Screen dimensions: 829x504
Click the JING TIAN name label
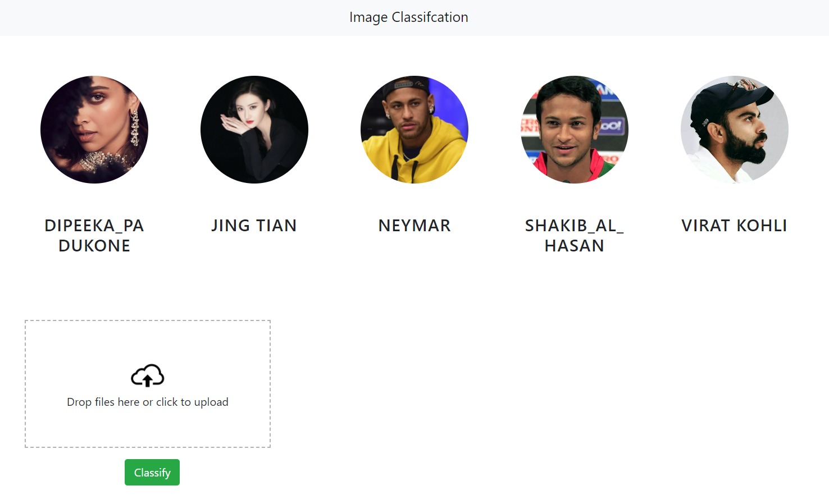pos(254,225)
